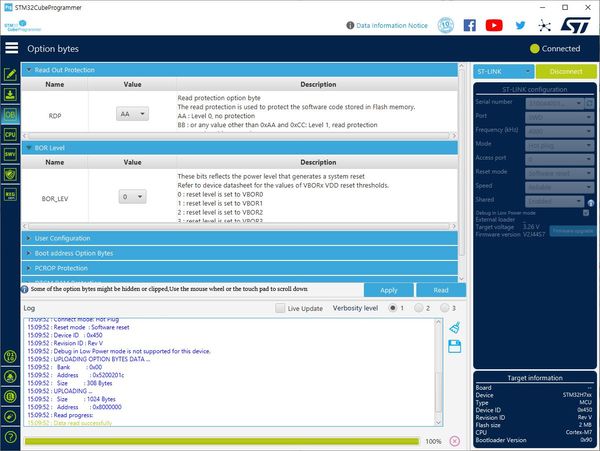Toggle Debug in Low Power mode checkbox

point(586,213)
